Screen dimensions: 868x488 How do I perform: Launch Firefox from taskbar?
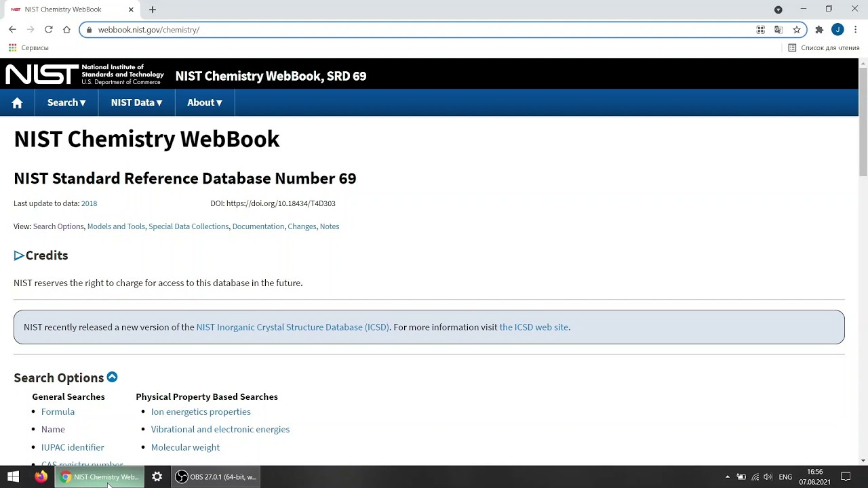[x=41, y=477]
